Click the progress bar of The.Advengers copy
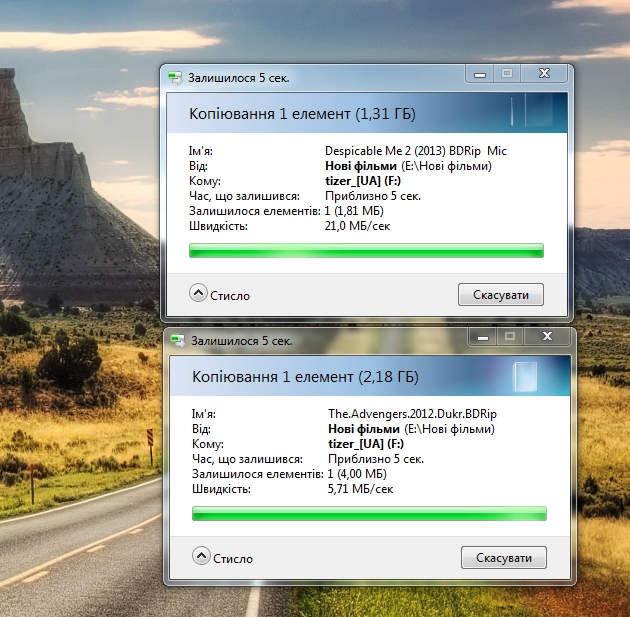The image size is (630, 617). pyautogui.click(x=369, y=513)
